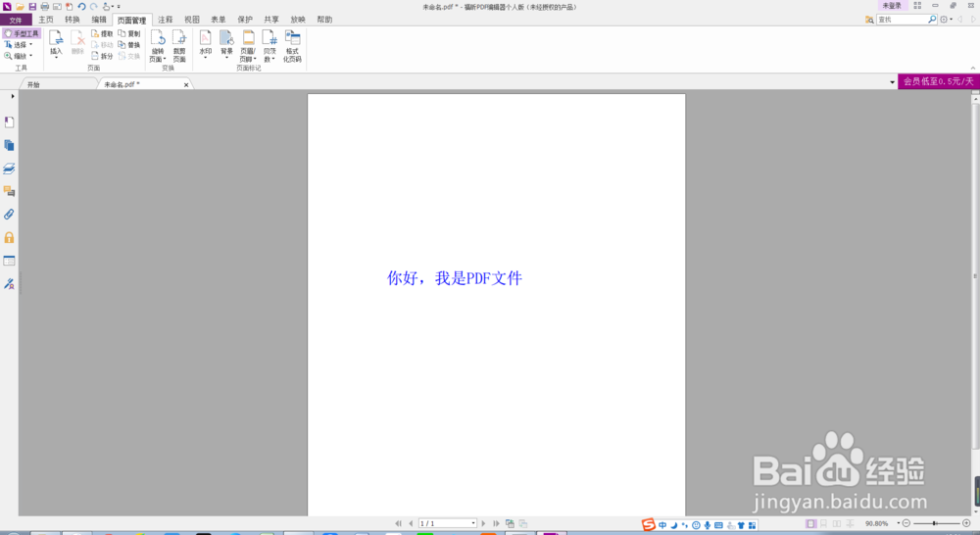Screen dimensions: 980x535
Task: Click the Open folder icon in quick access toolbar
Action: (x=20, y=6)
